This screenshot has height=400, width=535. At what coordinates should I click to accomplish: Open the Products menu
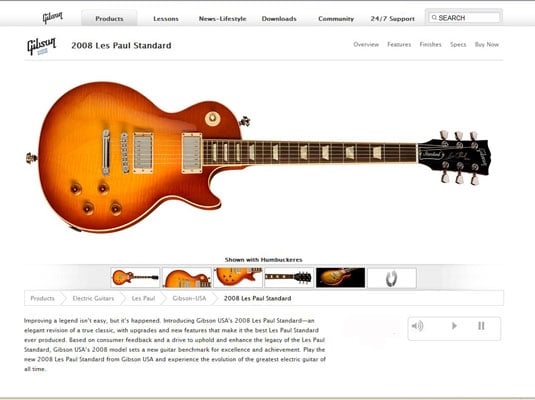pos(109,18)
